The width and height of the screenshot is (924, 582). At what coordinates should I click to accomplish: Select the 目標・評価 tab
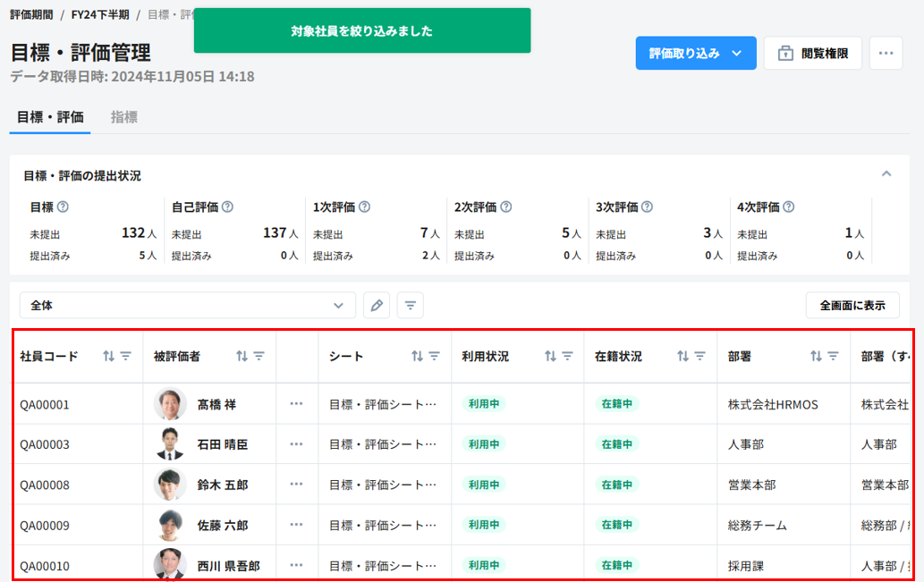click(x=50, y=117)
